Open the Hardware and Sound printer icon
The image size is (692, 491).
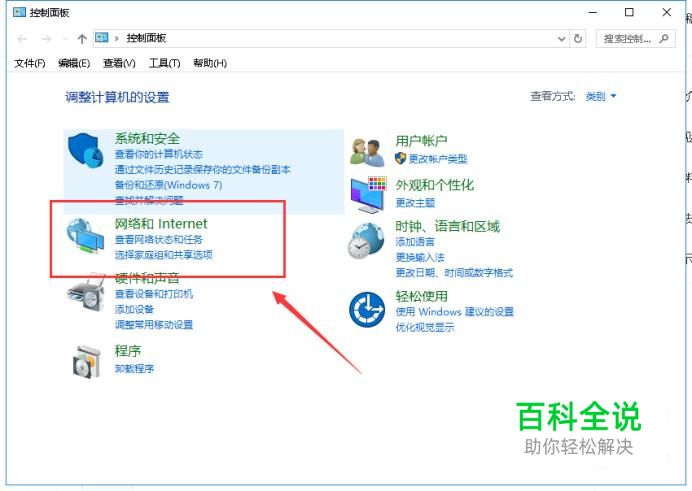pyautogui.click(x=86, y=293)
